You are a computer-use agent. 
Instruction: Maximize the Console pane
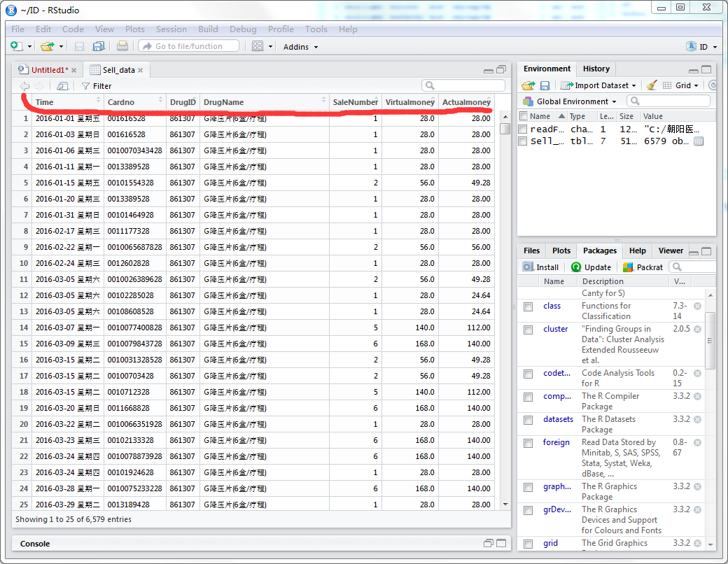[501, 543]
